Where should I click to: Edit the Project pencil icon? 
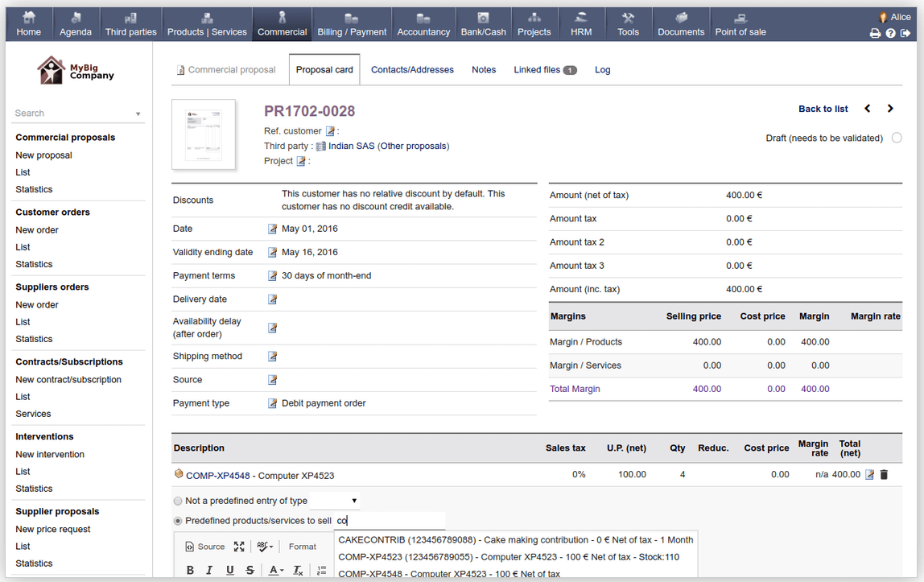(x=300, y=161)
